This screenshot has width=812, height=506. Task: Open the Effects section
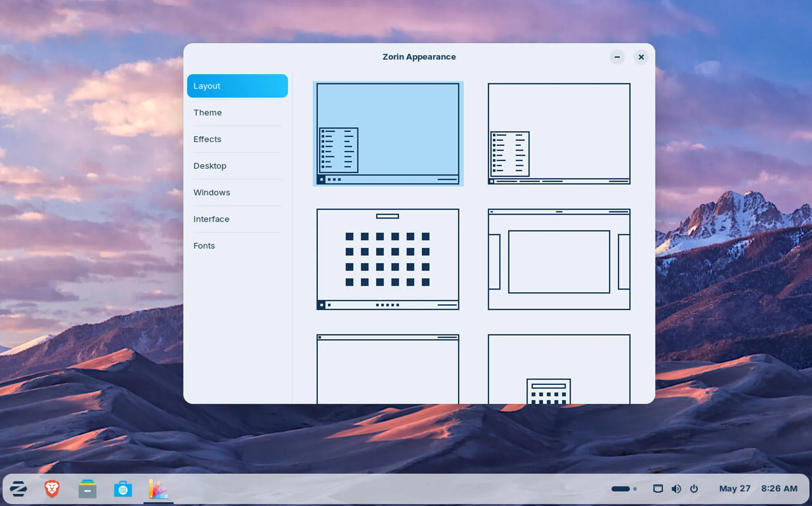coord(238,139)
